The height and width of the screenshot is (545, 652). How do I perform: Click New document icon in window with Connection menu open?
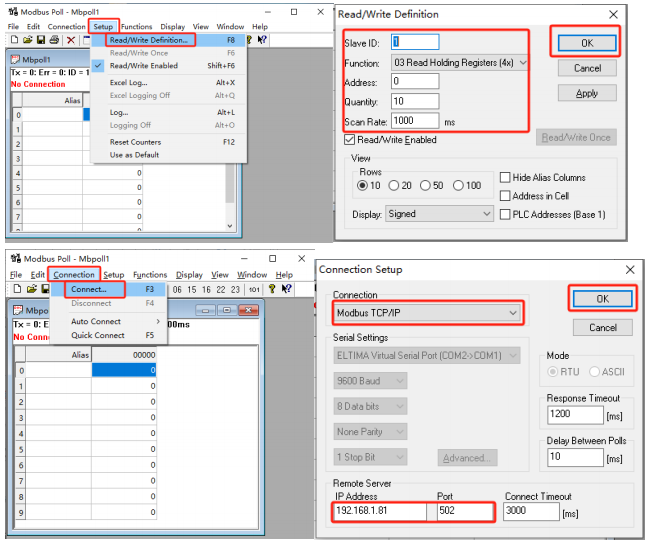click(17, 289)
